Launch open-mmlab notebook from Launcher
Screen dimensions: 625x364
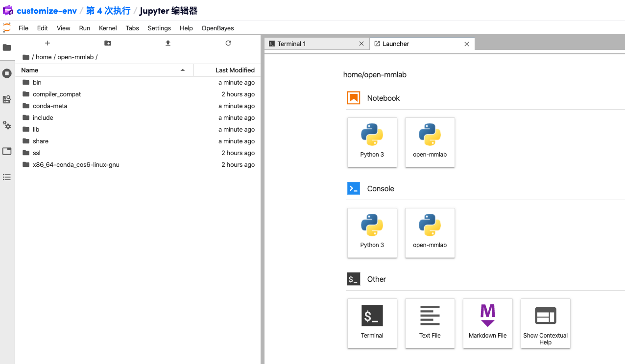430,142
